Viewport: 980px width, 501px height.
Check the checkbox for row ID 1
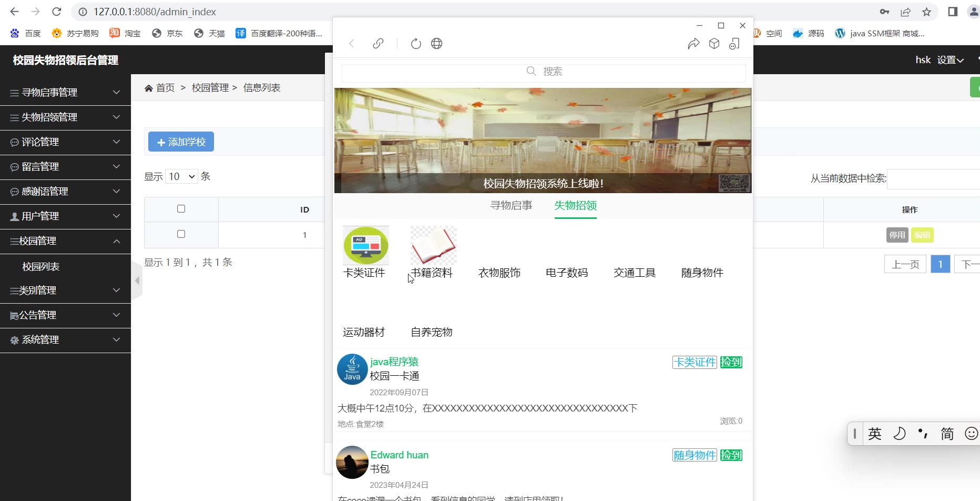(181, 234)
